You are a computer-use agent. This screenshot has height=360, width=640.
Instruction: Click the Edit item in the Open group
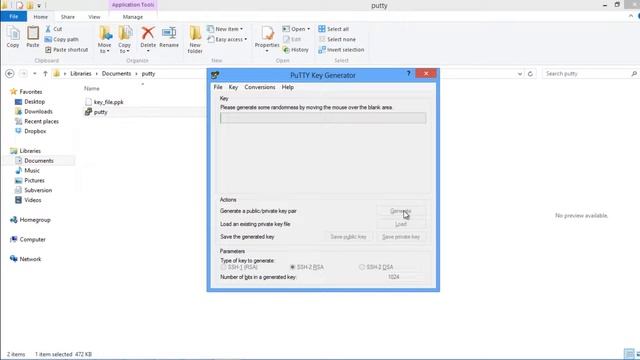(292, 39)
